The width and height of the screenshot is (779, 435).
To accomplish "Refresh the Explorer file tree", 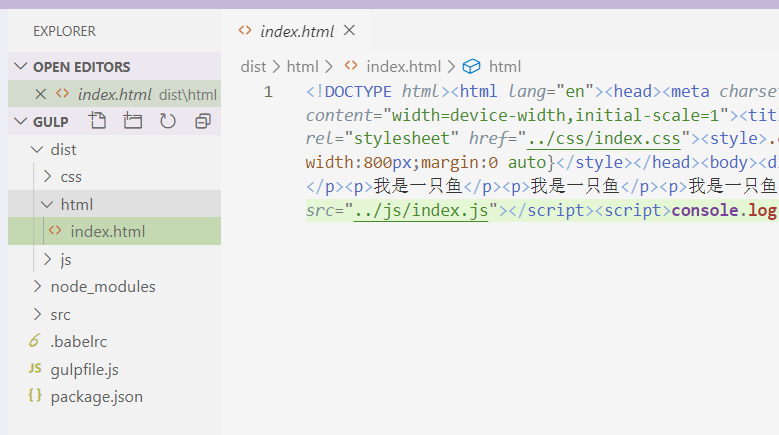I will [x=167, y=121].
